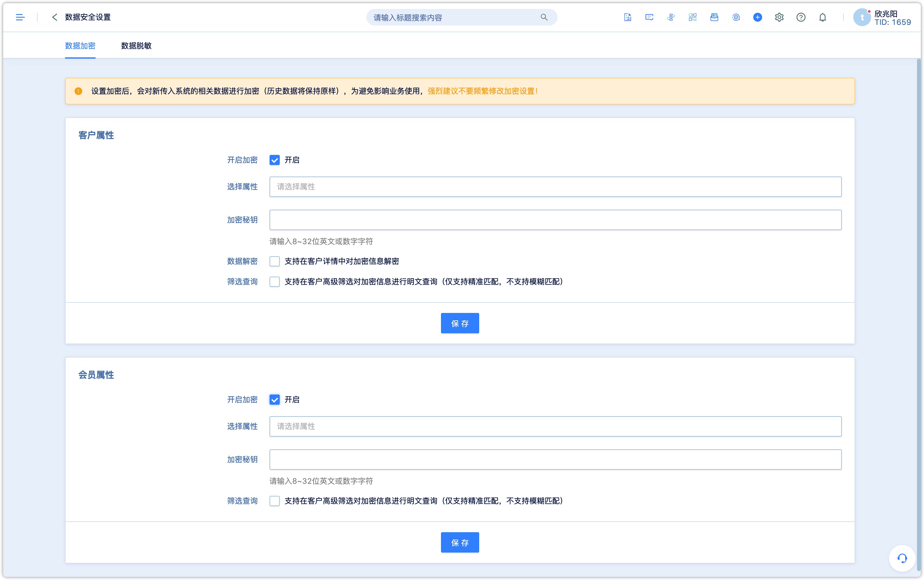Open the message bubble icon in header
The image size is (924, 580).
(649, 17)
